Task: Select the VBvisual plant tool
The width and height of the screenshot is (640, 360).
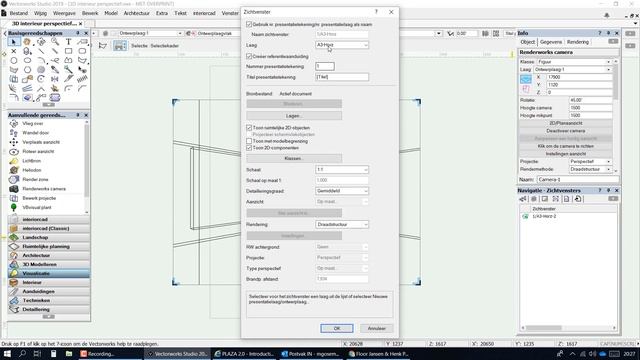Action: 37,207
